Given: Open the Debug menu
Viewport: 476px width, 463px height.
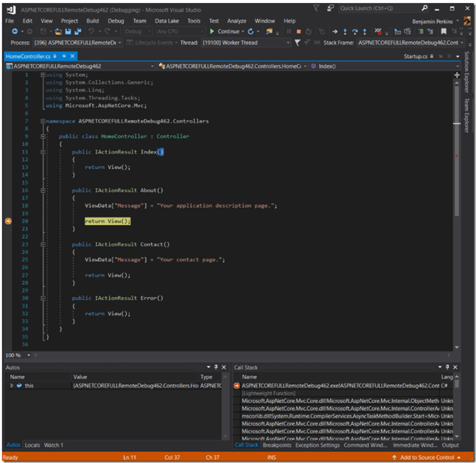Looking at the screenshot, I should [116, 21].
